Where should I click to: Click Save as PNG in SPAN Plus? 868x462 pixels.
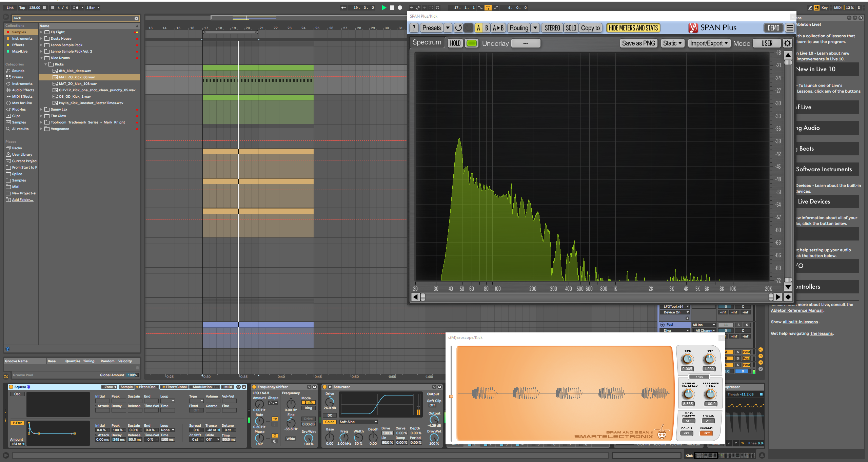638,43
